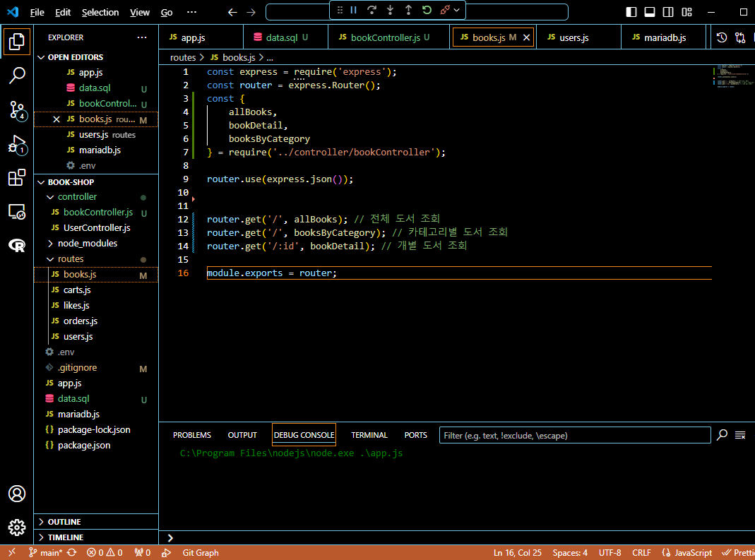Restart the debugging session
This screenshot has height=560, width=755.
[427, 10]
